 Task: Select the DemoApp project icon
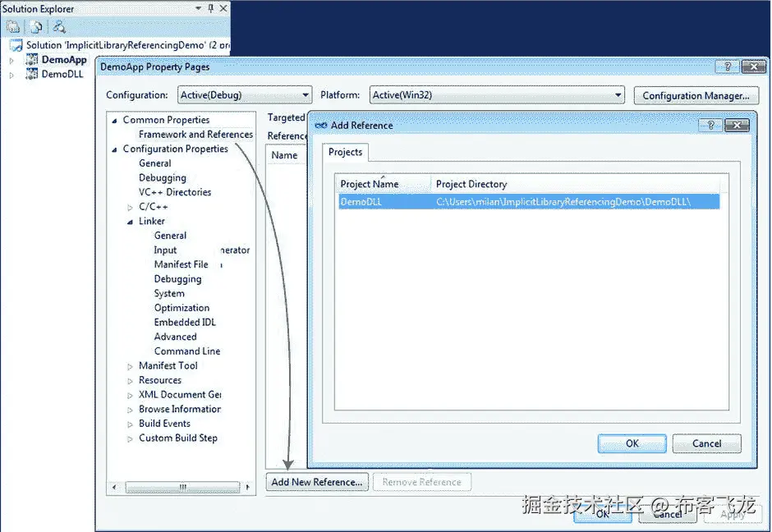[31, 60]
